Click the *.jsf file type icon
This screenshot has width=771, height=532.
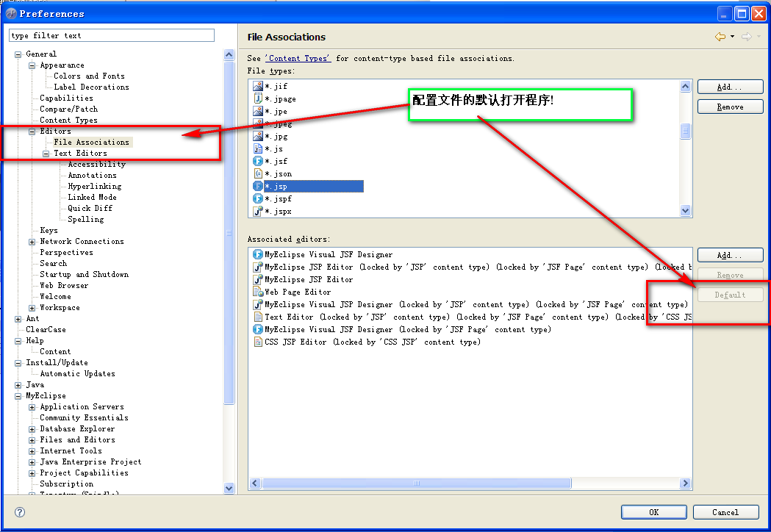(257, 161)
